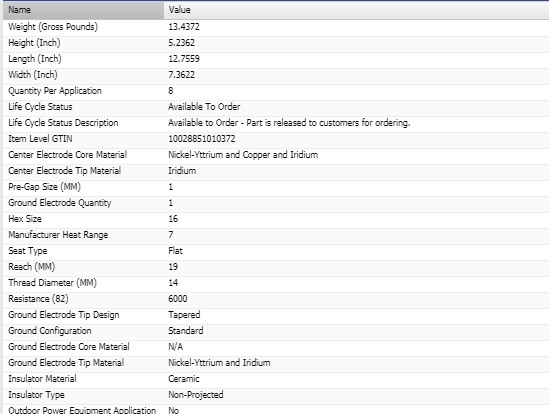Select the Life Cycle Status label
This screenshot has width=549, height=414.
[40, 107]
